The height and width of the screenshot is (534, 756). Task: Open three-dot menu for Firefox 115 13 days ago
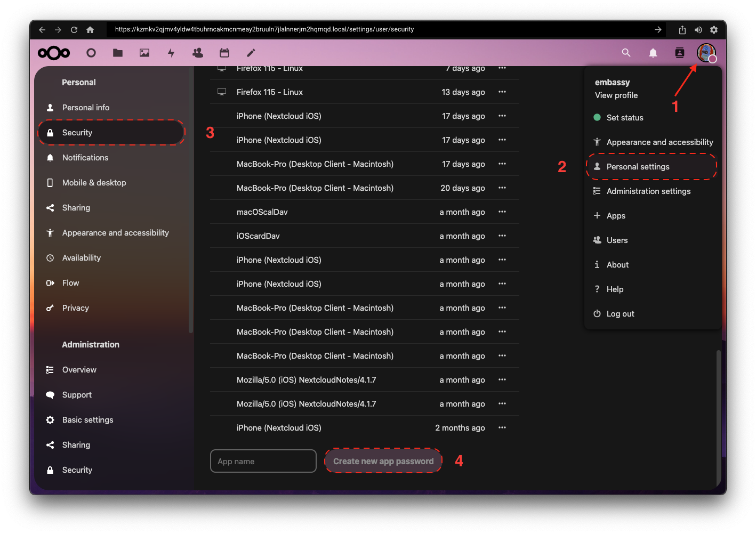[x=502, y=92]
